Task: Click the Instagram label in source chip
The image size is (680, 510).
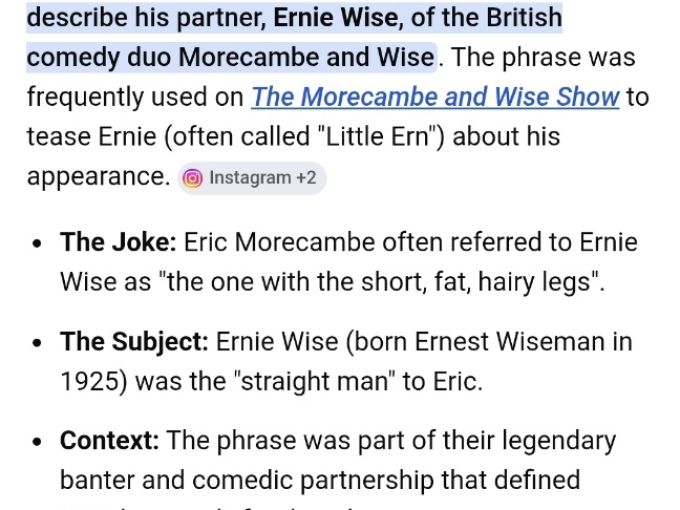Action: click(x=250, y=178)
